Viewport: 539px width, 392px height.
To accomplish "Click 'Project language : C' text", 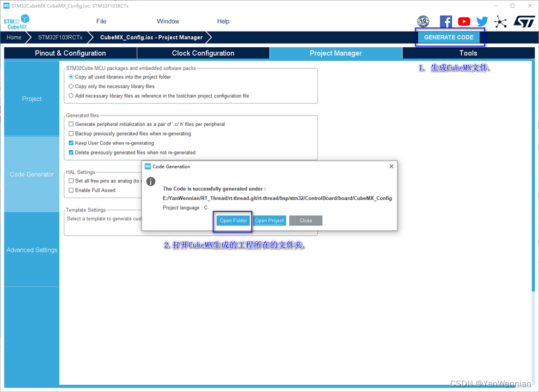I will pos(185,207).
